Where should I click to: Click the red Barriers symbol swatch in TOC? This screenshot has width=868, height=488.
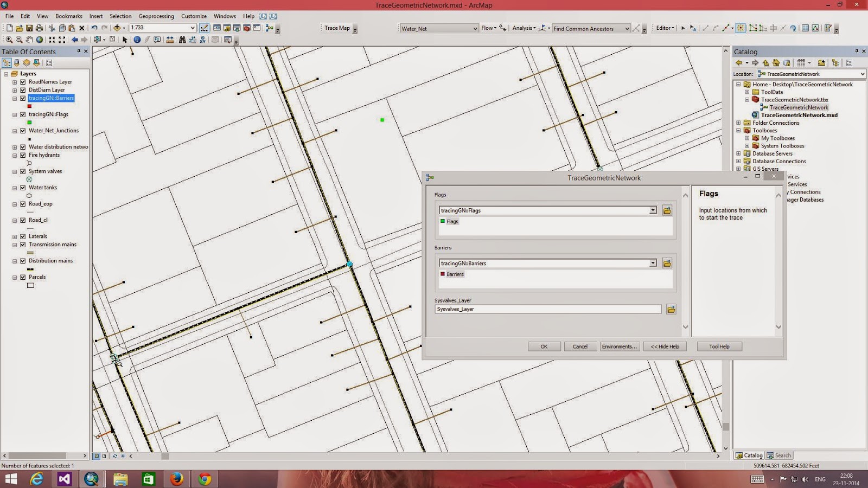[x=30, y=106]
